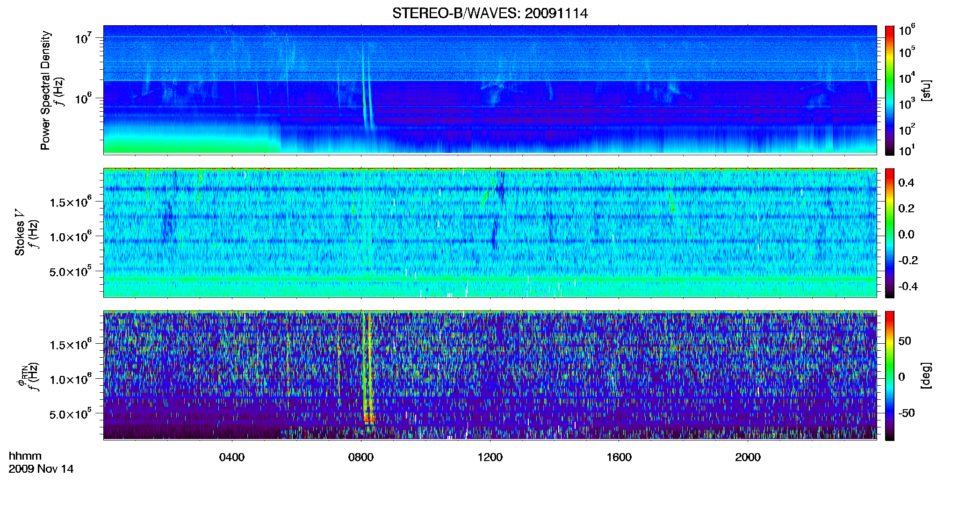Viewport: 980px width, 505px height.
Task: Select the [sfu] unit label
Action: pyautogui.click(x=926, y=90)
